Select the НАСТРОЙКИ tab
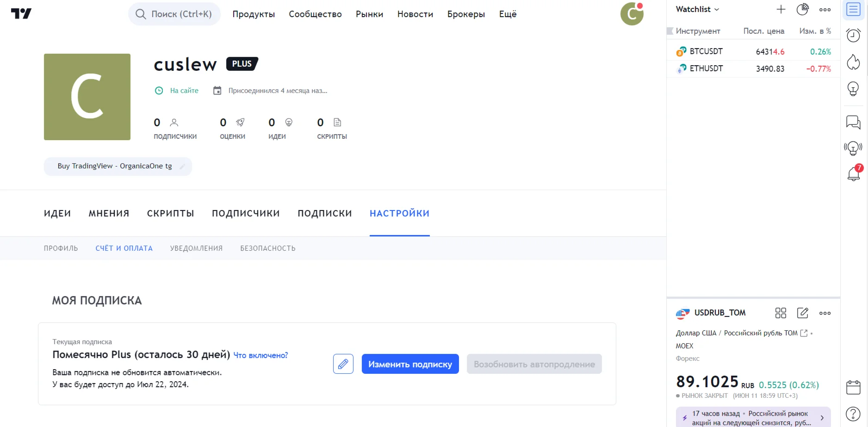The image size is (868, 427). click(400, 213)
